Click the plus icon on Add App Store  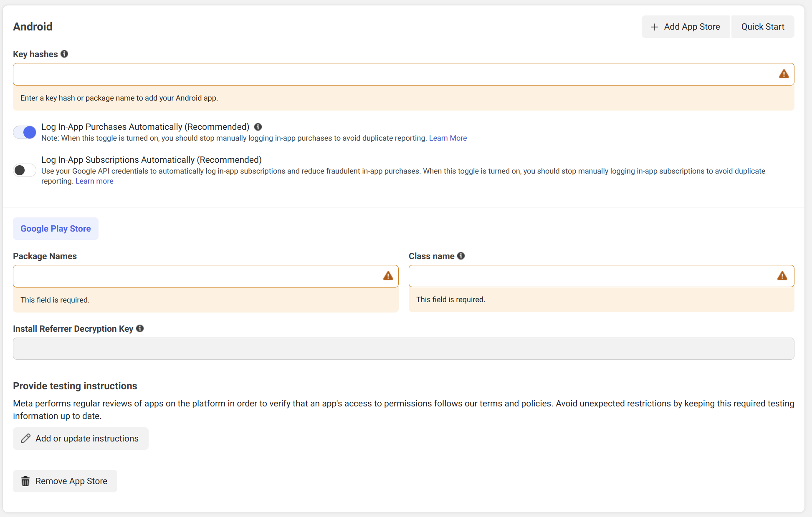[654, 26]
